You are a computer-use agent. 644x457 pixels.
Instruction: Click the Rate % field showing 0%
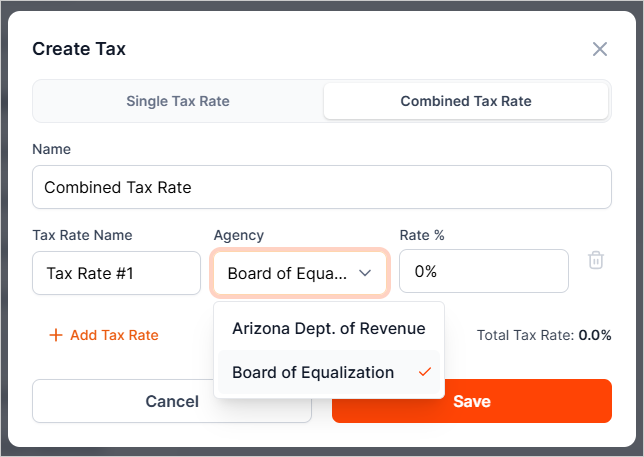(483, 271)
